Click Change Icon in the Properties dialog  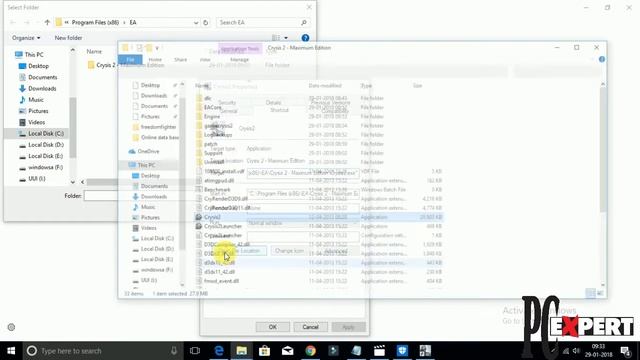click(289, 251)
